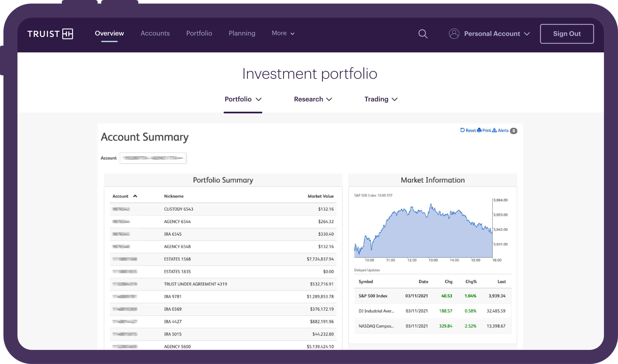Expand the Portfolio dropdown menu
This screenshot has height=364, width=618.
243,99
